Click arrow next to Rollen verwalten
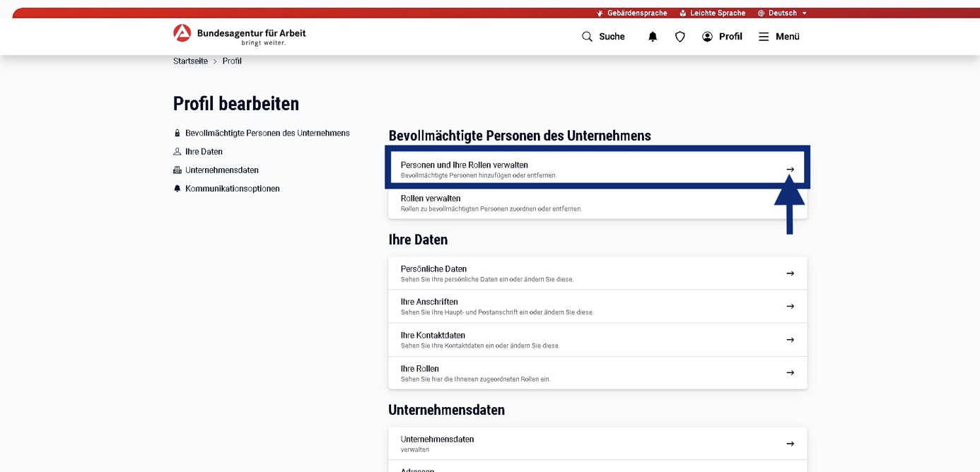The width and height of the screenshot is (980, 472). (790, 203)
